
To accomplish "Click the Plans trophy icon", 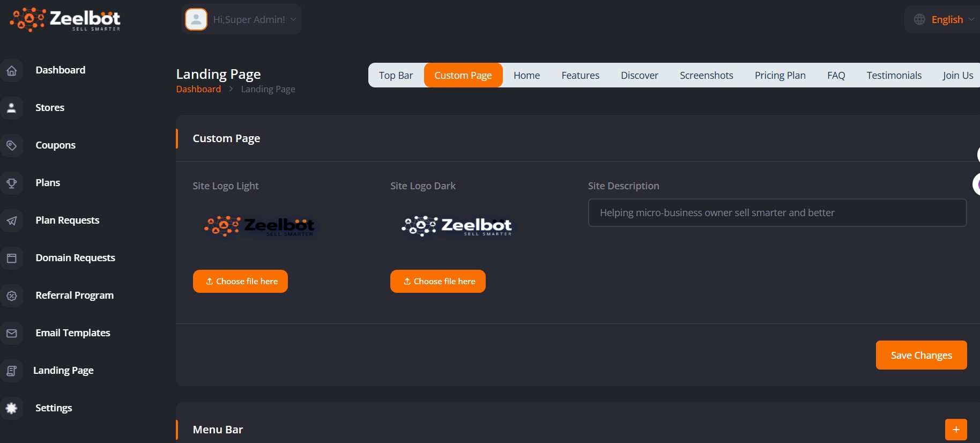I will (12, 183).
